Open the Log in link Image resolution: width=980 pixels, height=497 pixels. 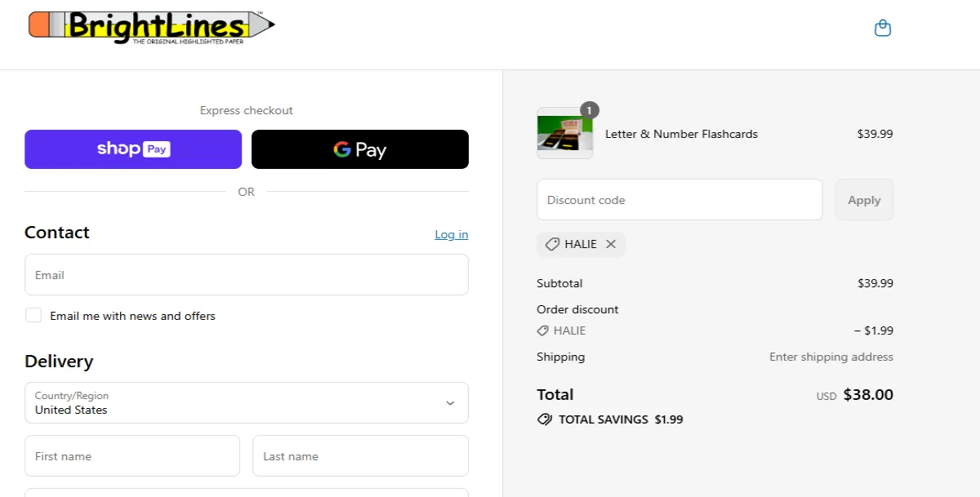coord(452,234)
